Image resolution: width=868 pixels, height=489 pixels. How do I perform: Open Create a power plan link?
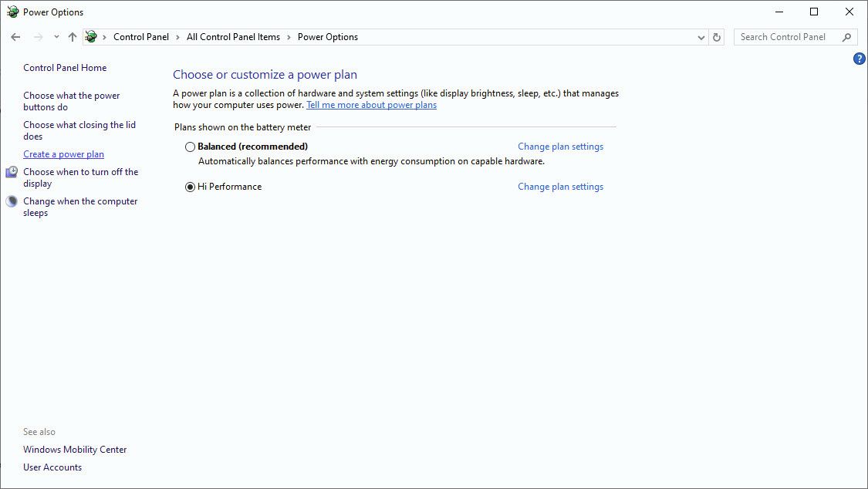tap(63, 154)
